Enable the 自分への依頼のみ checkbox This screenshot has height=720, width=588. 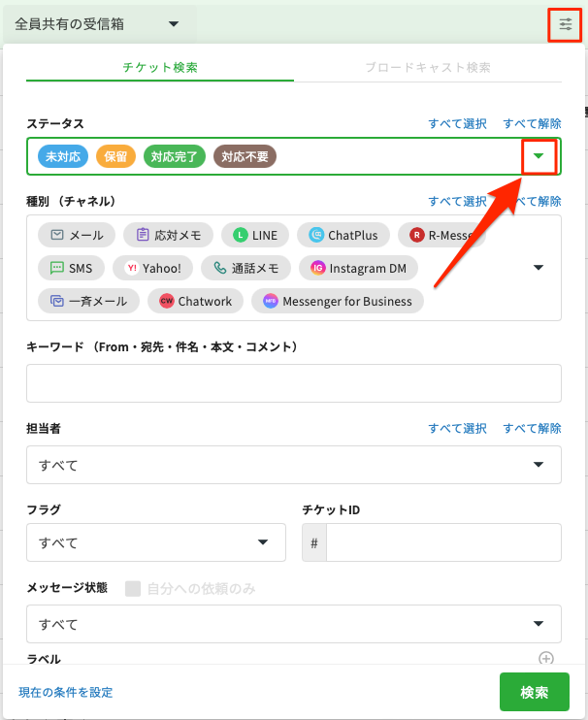coord(134,588)
